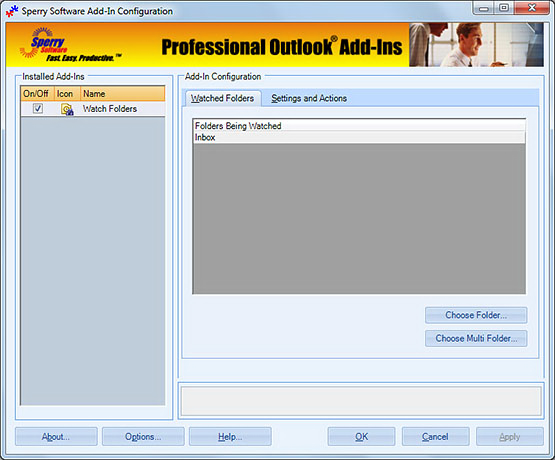The height and width of the screenshot is (460, 555).
Task: Click the Icon column header
Action: click(x=67, y=94)
